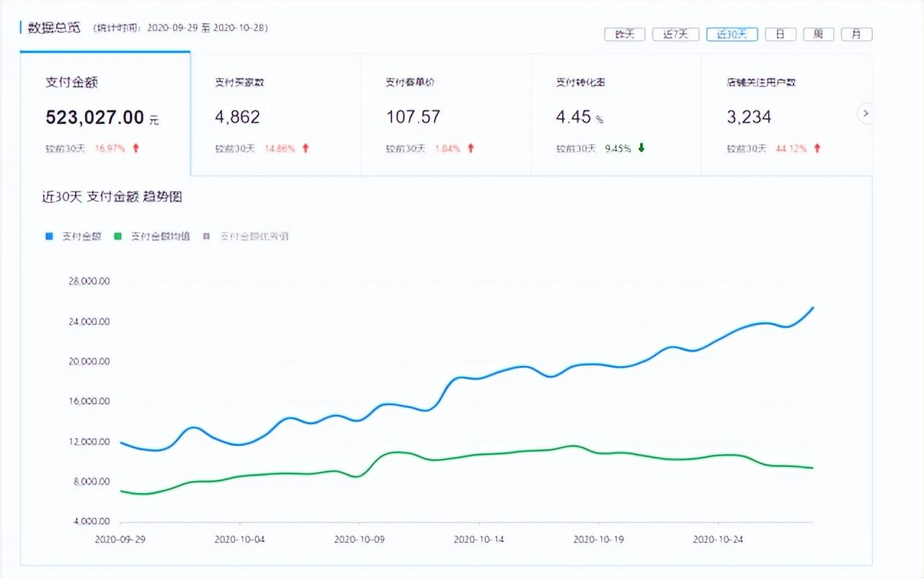
Task: Click green down arrow under 支付转化率
Action: pyautogui.click(x=641, y=148)
